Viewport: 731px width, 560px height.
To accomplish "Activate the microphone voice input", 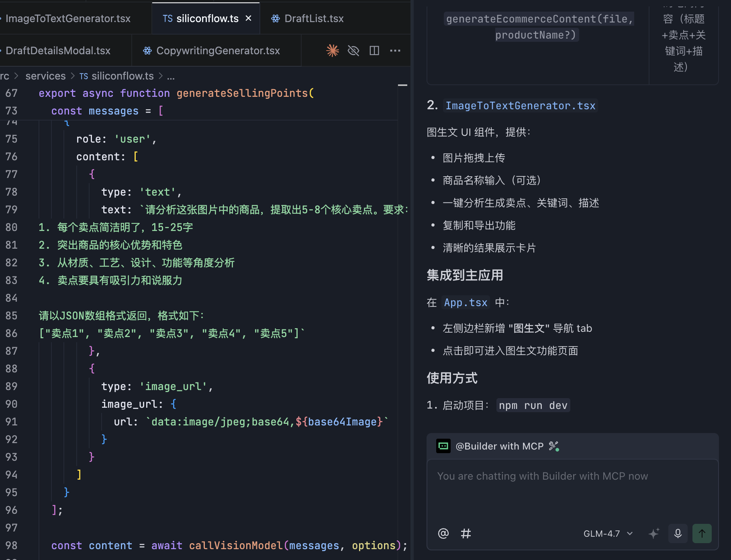I will pyautogui.click(x=678, y=533).
